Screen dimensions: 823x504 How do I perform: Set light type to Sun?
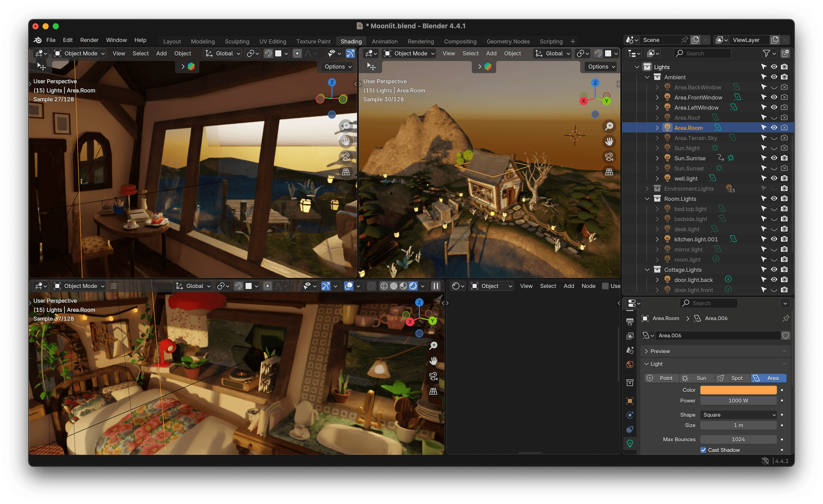click(x=697, y=378)
